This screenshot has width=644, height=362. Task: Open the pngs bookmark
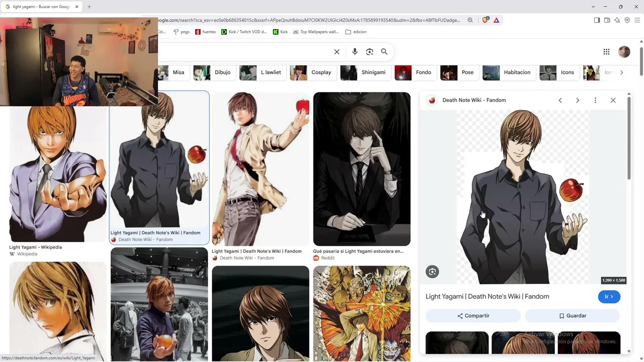(181, 32)
